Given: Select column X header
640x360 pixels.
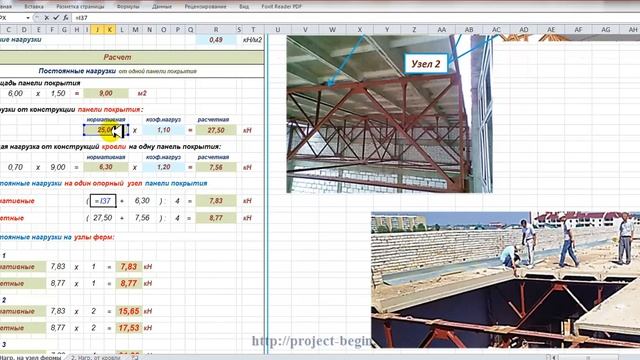Looking at the screenshot, I should click(360, 29).
